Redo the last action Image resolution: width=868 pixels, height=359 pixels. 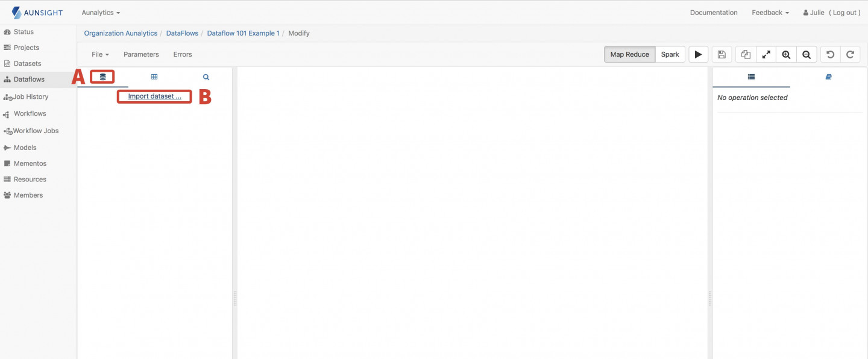click(850, 54)
